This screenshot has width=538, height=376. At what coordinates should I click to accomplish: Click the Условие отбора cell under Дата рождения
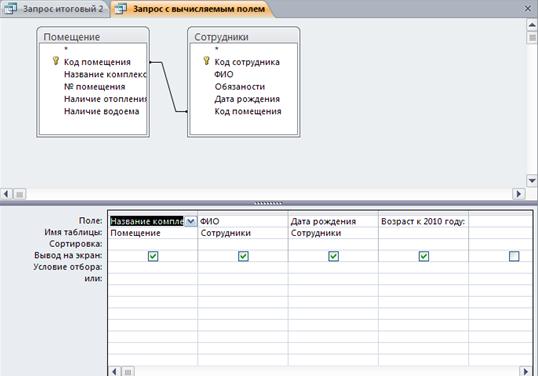(x=333, y=268)
